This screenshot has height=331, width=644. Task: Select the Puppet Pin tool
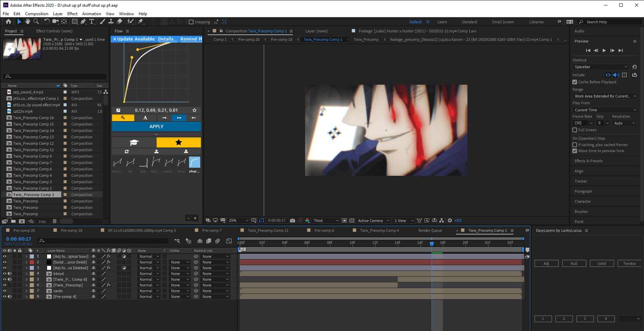[140, 21]
